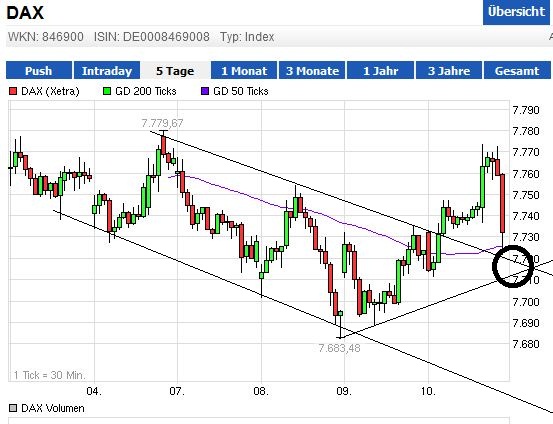Click the 04. date axis label
The width and height of the screenshot is (553, 424).
pos(94,391)
